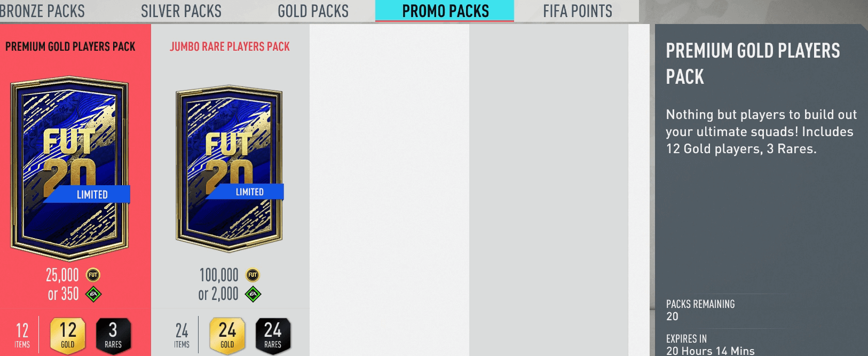Click the 24 Items count on the Jumbo pack

[182, 335]
